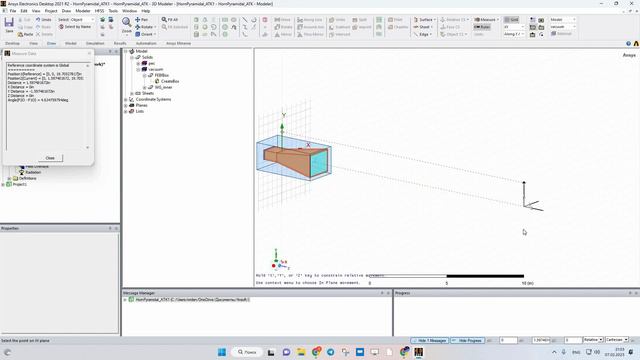The image size is (640, 360).
Task: Click the Hide 1 Messages button
Action: (x=429, y=340)
